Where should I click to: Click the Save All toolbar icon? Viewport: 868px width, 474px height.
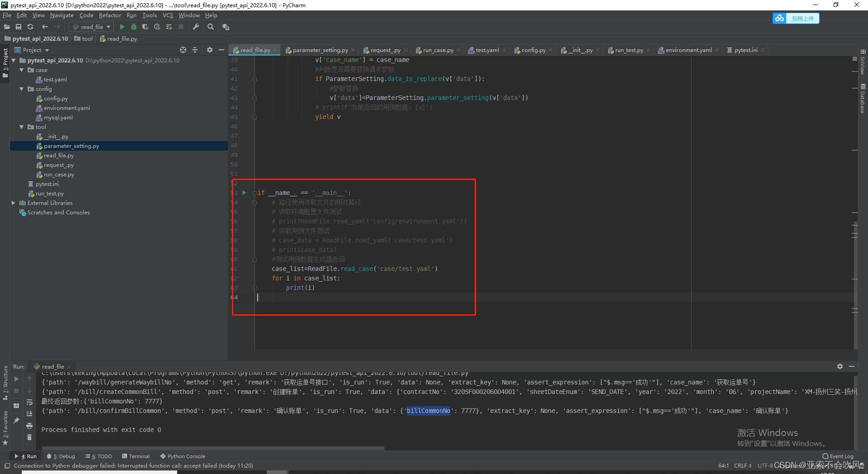[19, 27]
